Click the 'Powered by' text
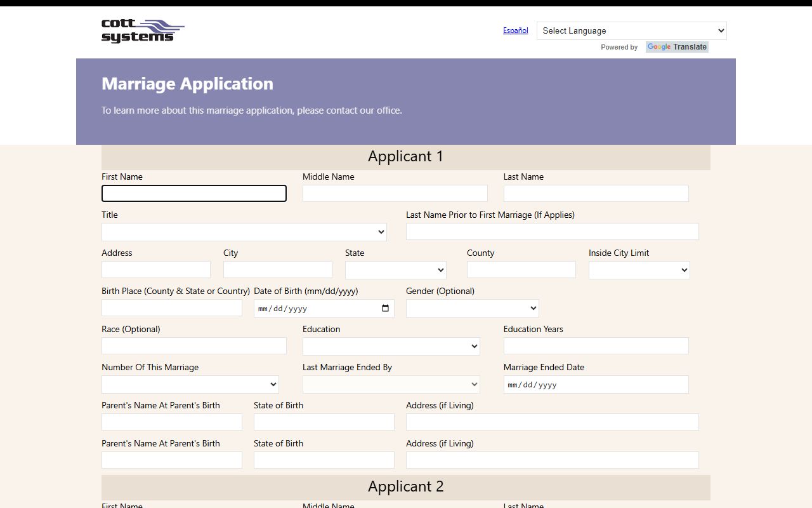This screenshot has height=508, width=812. click(x=619, y=47)
